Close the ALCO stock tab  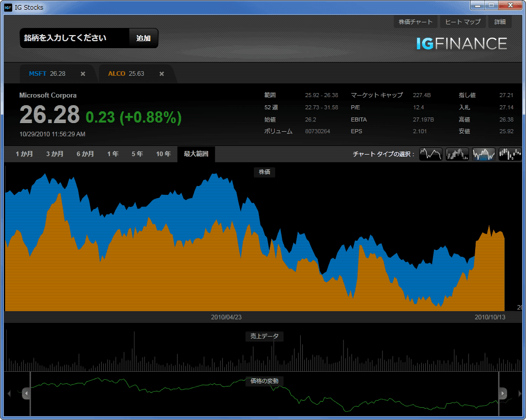[x=162, y=74]
